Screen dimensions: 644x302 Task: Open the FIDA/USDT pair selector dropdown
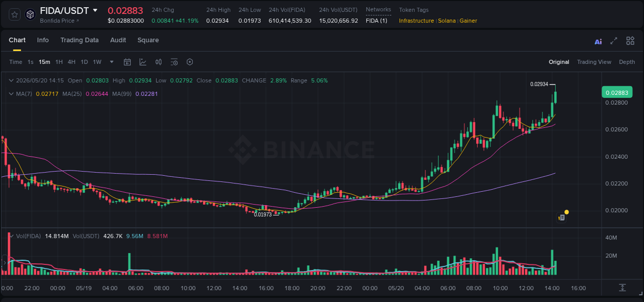(x=95, y=10)
